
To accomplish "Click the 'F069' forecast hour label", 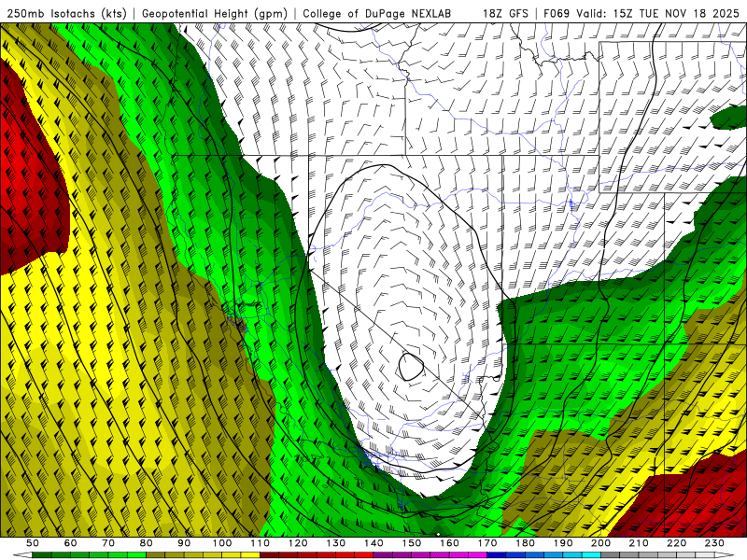I will (x=557, y=13).
